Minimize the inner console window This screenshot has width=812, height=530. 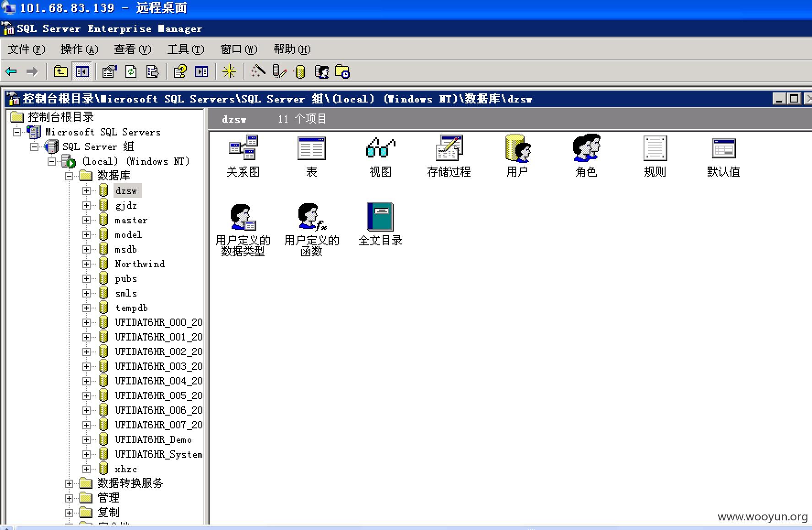(x=780, y=99)
